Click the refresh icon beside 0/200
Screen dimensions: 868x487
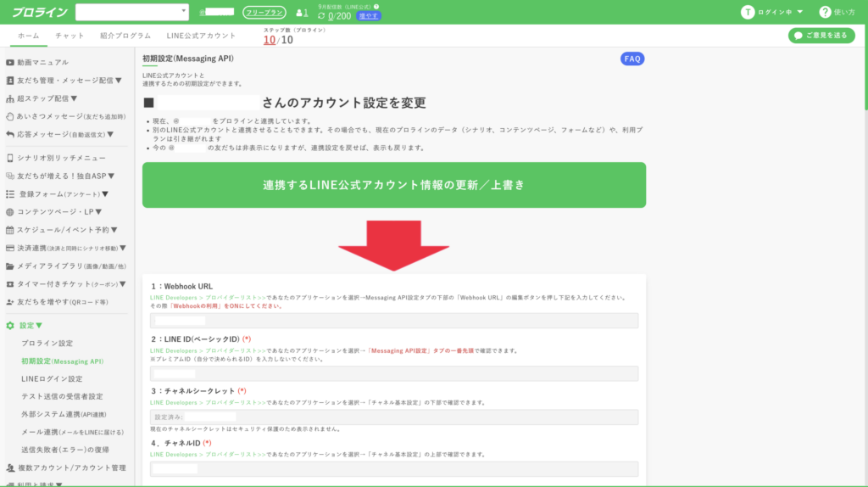click(321, 16)
